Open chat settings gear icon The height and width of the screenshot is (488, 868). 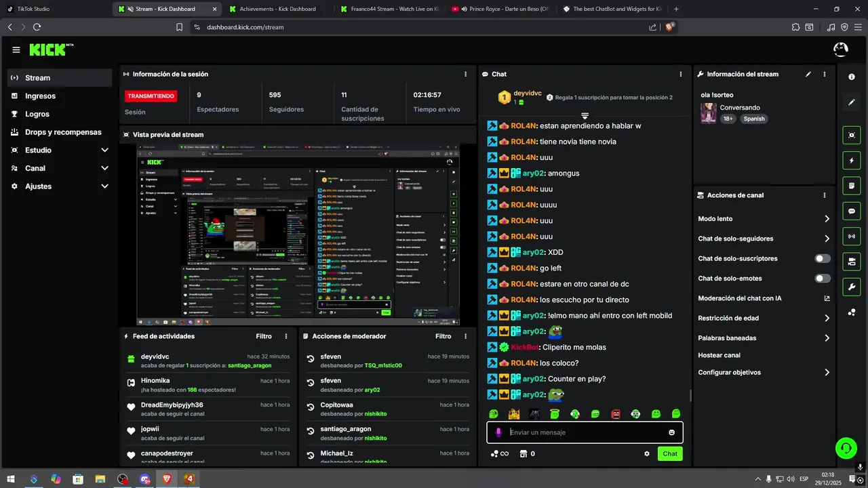(x=647, y=453)
